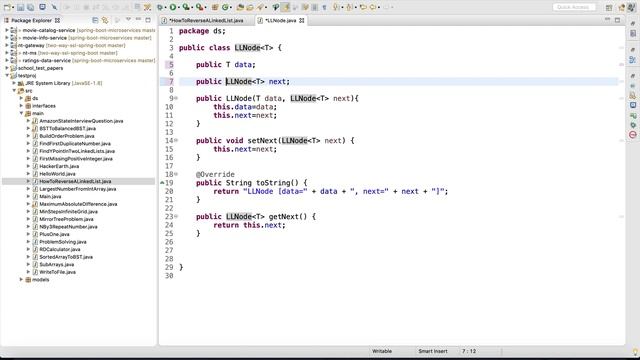The image size is (640, 360).
Task: Fold the LLNode constructor at line 9
Action: [x=176, y=98]
